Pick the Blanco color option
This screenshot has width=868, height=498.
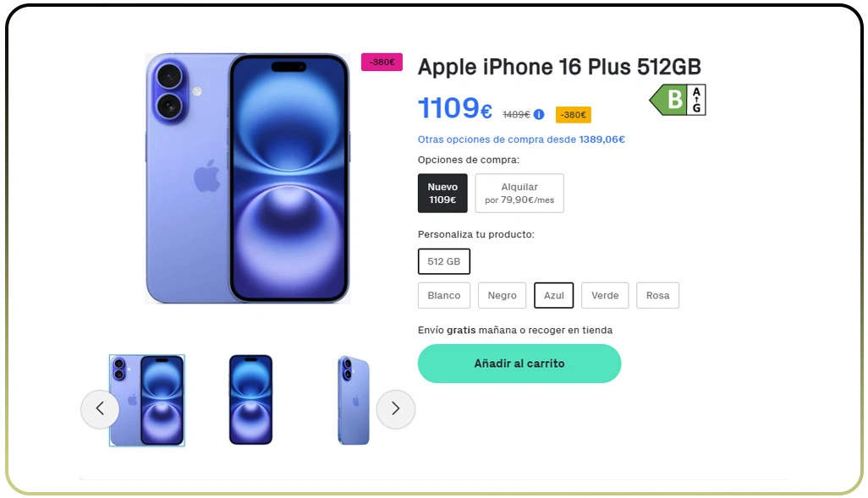point(444,295)
